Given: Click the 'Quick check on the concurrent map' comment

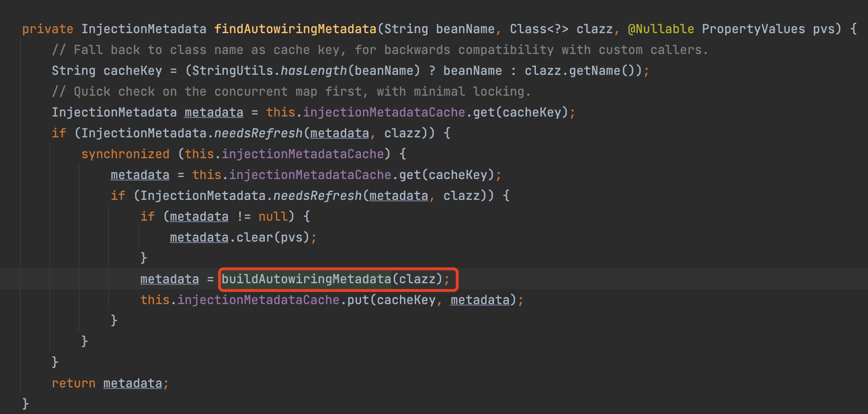Looking at the screenshot, I should pos(291,91).
